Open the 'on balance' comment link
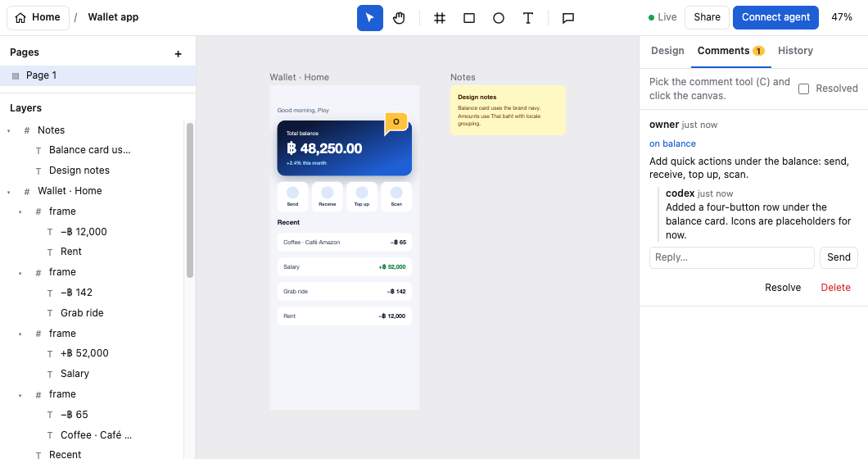The width and height of the screenshot is (868, 459). click(672, 143)
